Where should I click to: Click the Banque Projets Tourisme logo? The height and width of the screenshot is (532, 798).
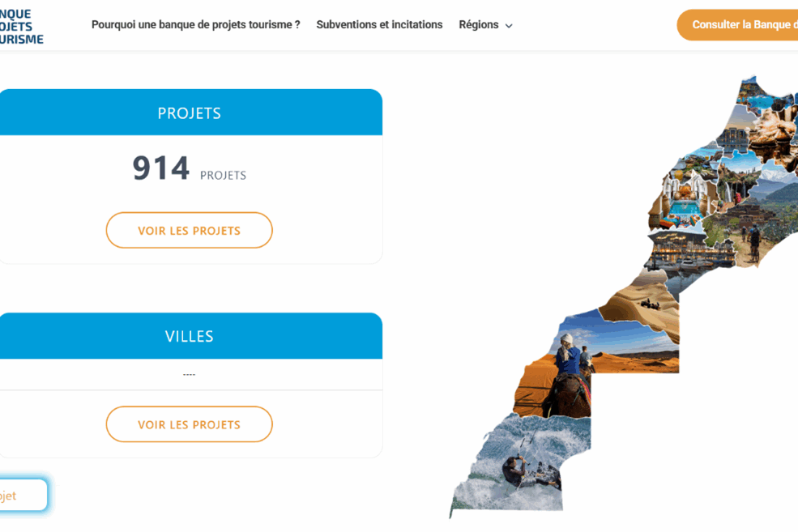(21, 27)
